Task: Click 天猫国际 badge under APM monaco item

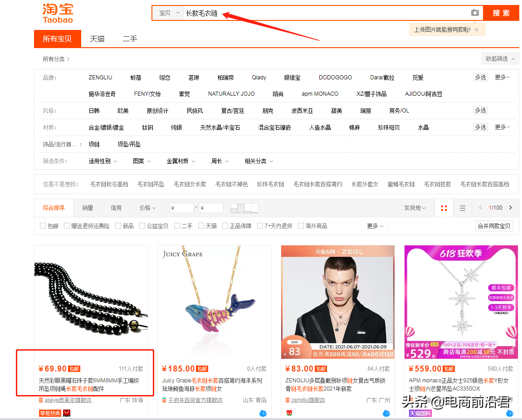Action: [420, 413]
